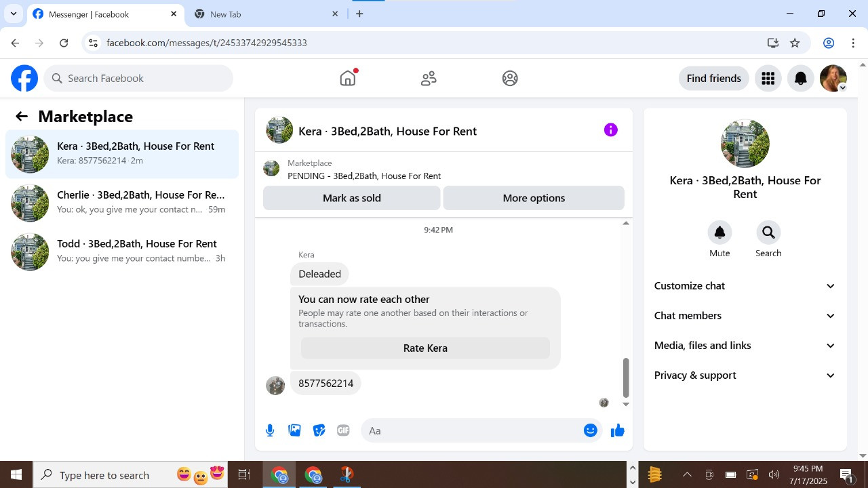Click Mark as sold button
868x488 pixels.
[351, 198]
